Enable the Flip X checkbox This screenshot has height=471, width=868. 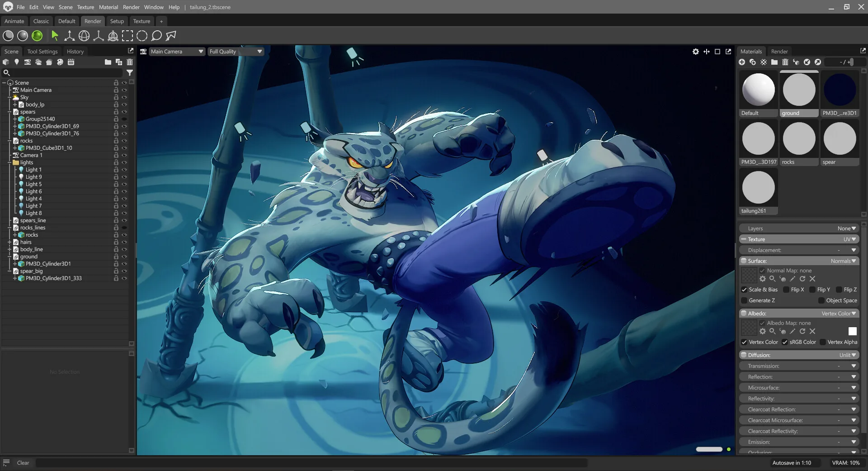click(x=786, y=290)
